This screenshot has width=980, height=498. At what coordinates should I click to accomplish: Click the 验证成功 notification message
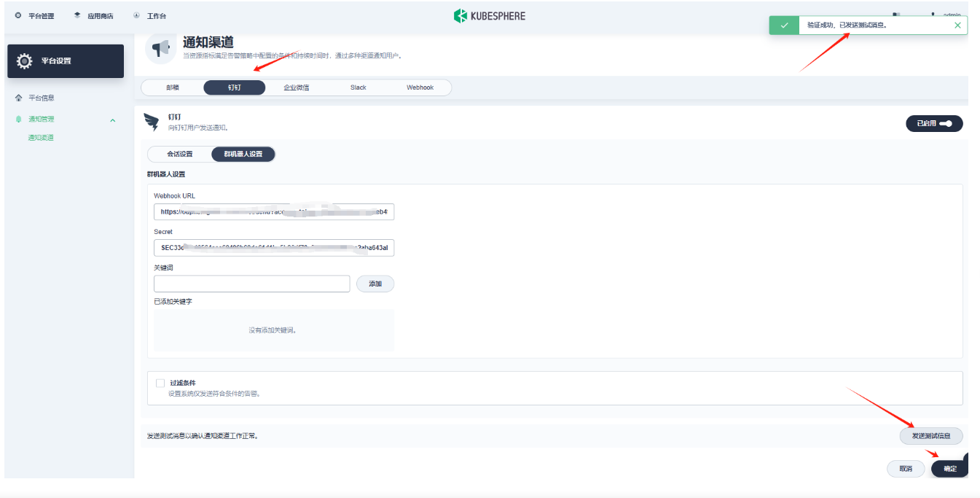(847, 25)
